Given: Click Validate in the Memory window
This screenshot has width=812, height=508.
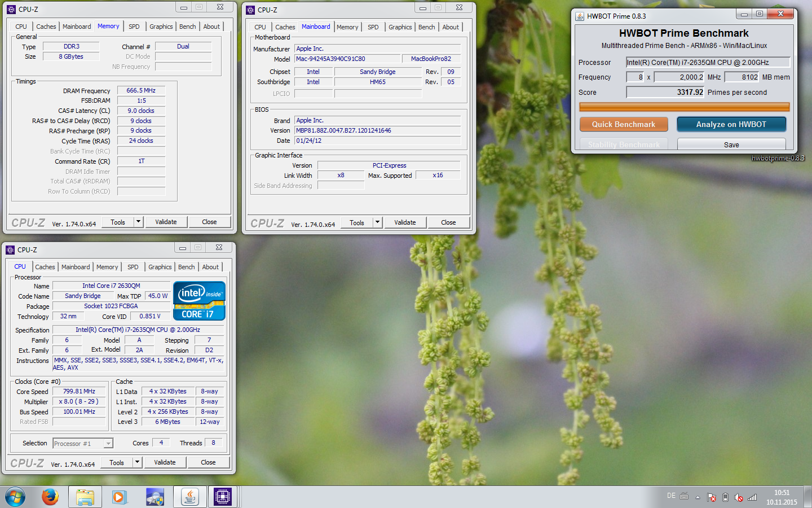Looking at the screenshot, I should tap(166, 222).
